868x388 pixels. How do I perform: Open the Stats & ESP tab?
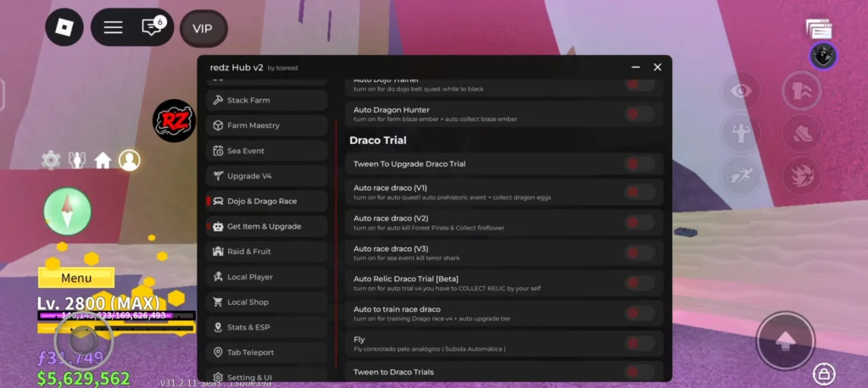[267, 327]
